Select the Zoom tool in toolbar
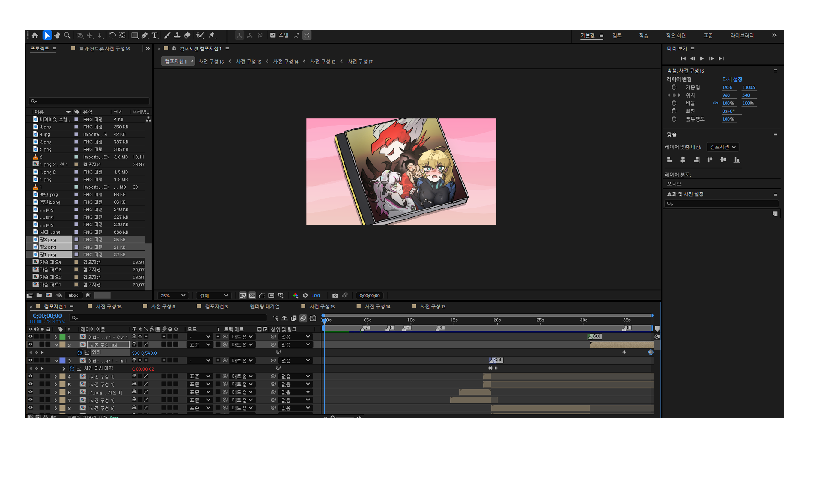Viewport: 824px width, 504px height. coord(67,36)
